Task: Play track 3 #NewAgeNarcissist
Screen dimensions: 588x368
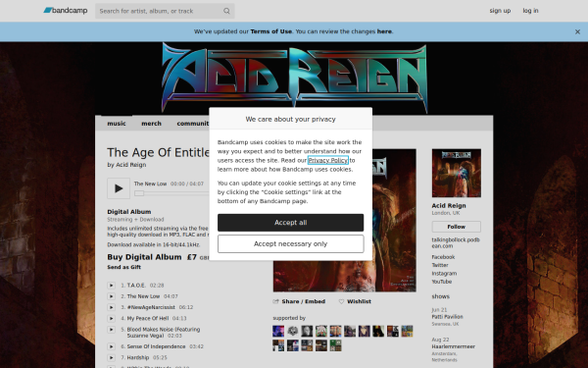Action: tap(111, 307)
